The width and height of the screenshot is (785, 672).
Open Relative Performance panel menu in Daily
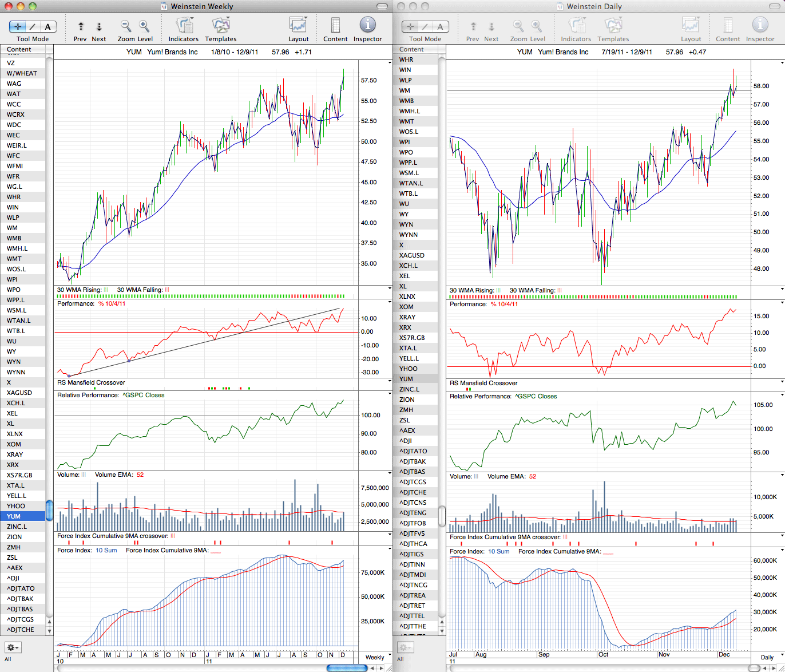pyautogui.click(x=782, y=396)
